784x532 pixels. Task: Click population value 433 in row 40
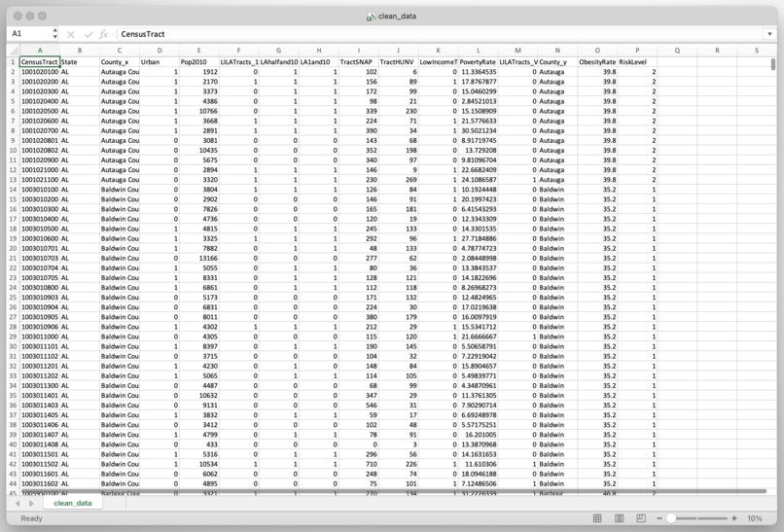click(x=199, y=444)
